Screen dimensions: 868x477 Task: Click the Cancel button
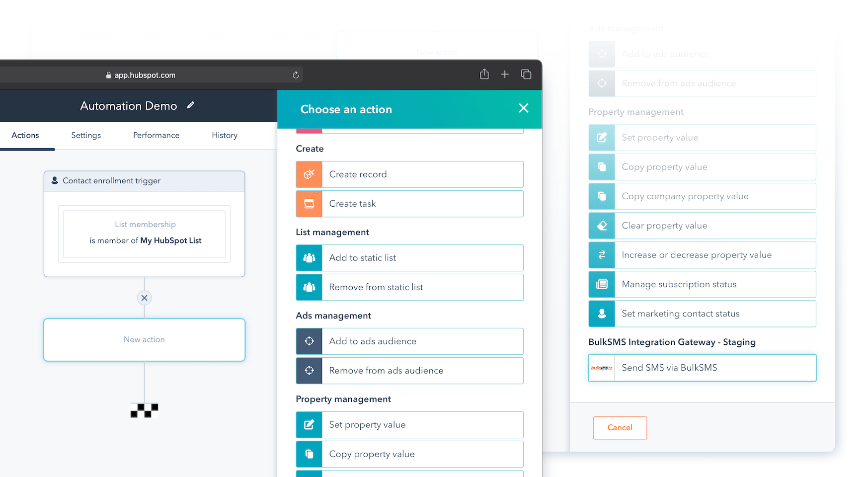620,428
